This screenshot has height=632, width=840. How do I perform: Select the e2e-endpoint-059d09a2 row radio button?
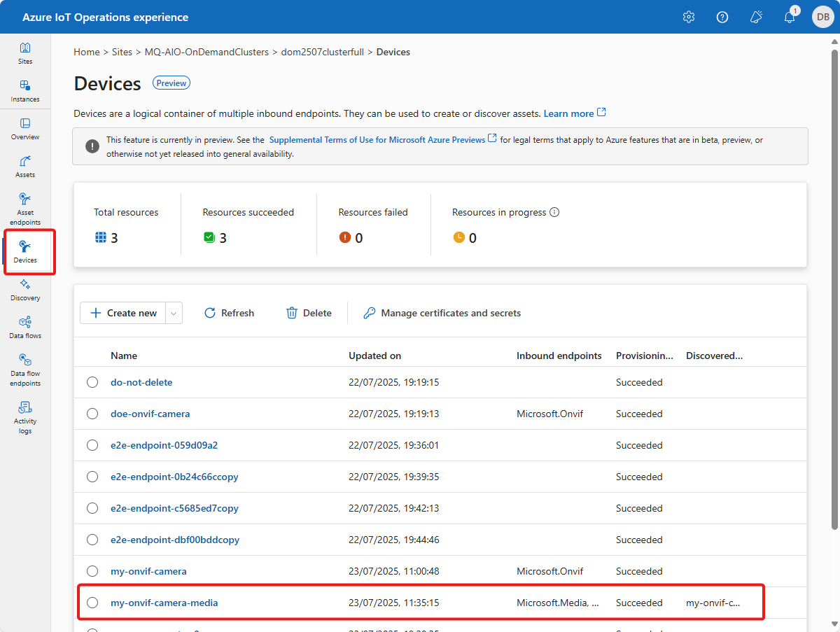pyautogui.click(x=92, y=445)
